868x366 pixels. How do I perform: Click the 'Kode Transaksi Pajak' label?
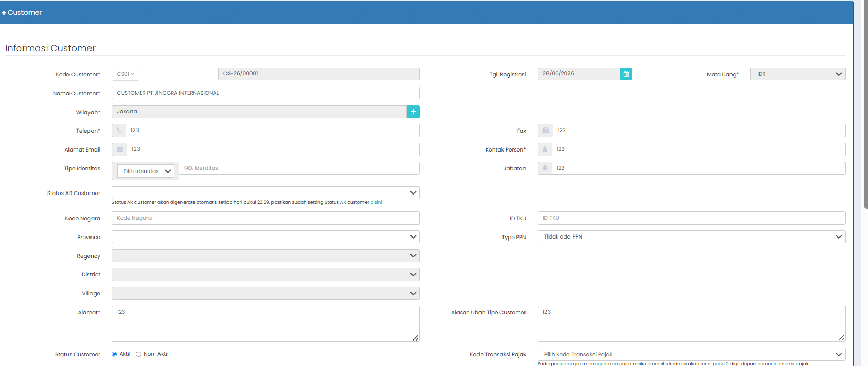(498, 354)
